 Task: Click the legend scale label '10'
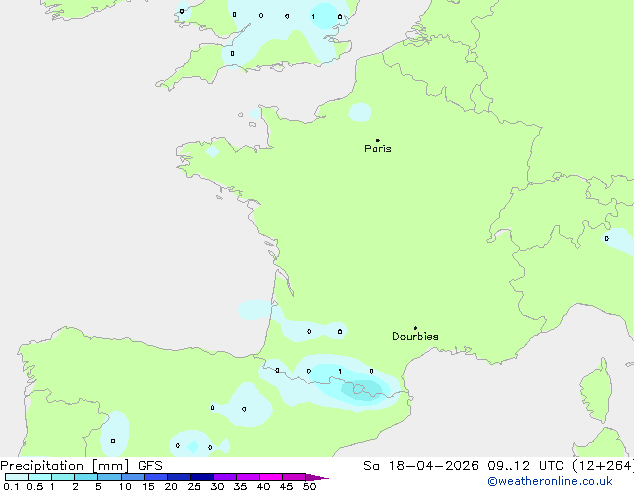click(124, 486)
